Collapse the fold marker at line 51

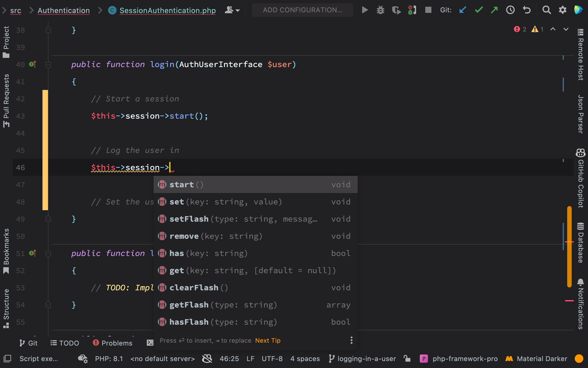pos(48,254)
